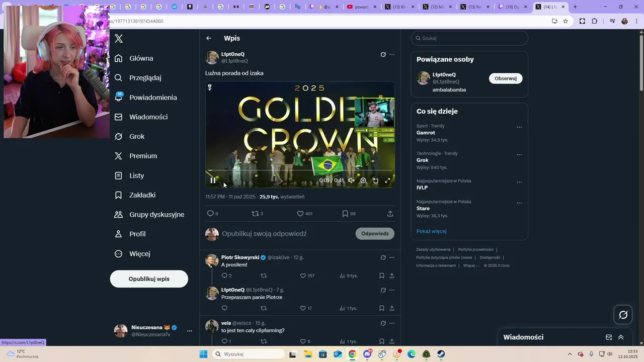644x362 pixels.
Task: Open Chrome media control icon
Action: (x=612, y=21)
